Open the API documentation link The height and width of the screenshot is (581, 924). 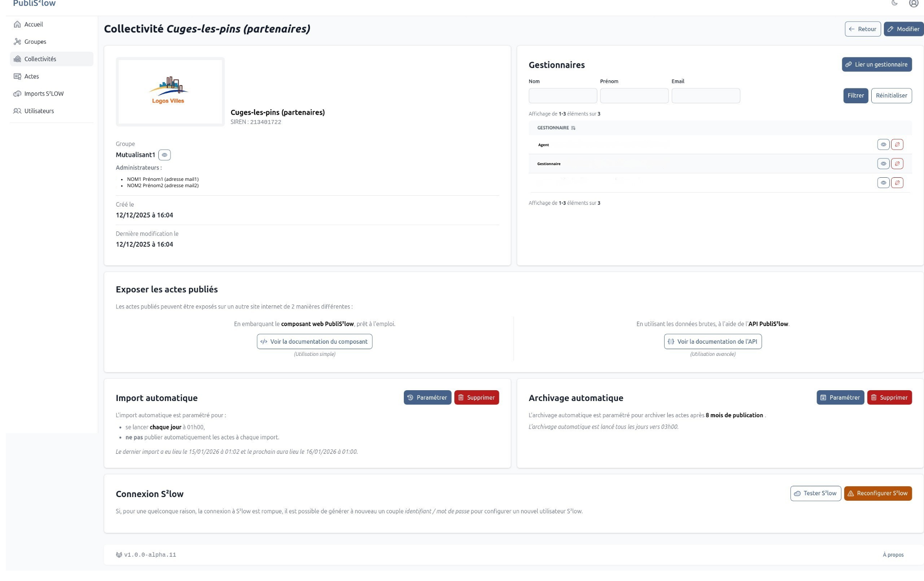pyautogui.click(x=712, y=342)
